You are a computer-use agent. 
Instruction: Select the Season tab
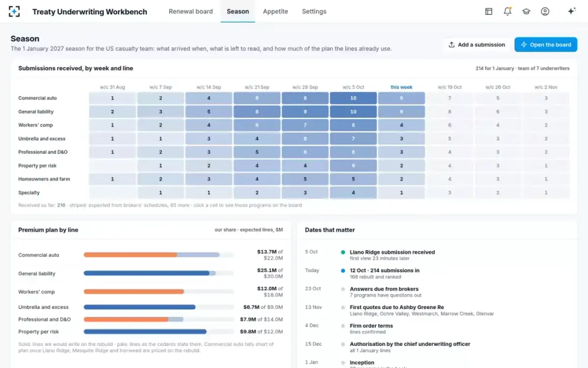[x=238, y=11]
